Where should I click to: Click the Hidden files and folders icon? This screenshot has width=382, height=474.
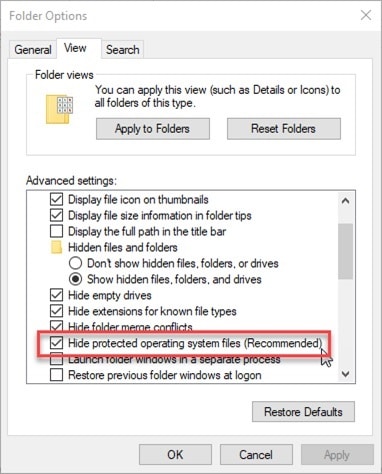(x=56, y=248)
